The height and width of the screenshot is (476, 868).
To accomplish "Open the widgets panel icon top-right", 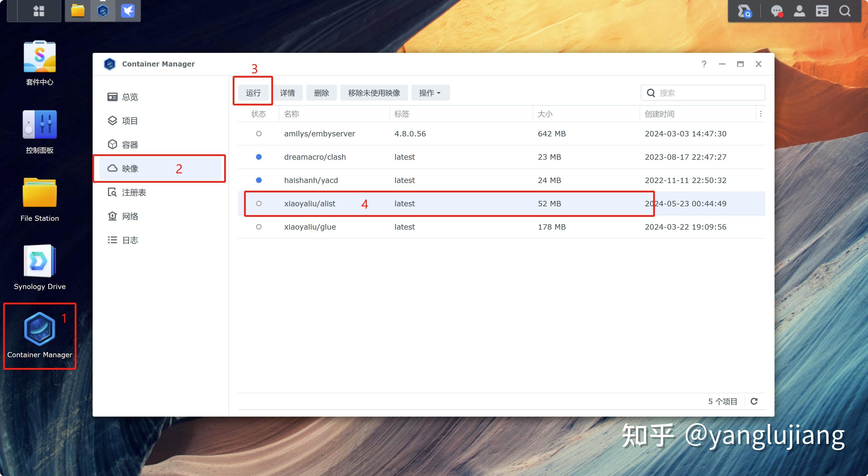I will click(822, 11).
